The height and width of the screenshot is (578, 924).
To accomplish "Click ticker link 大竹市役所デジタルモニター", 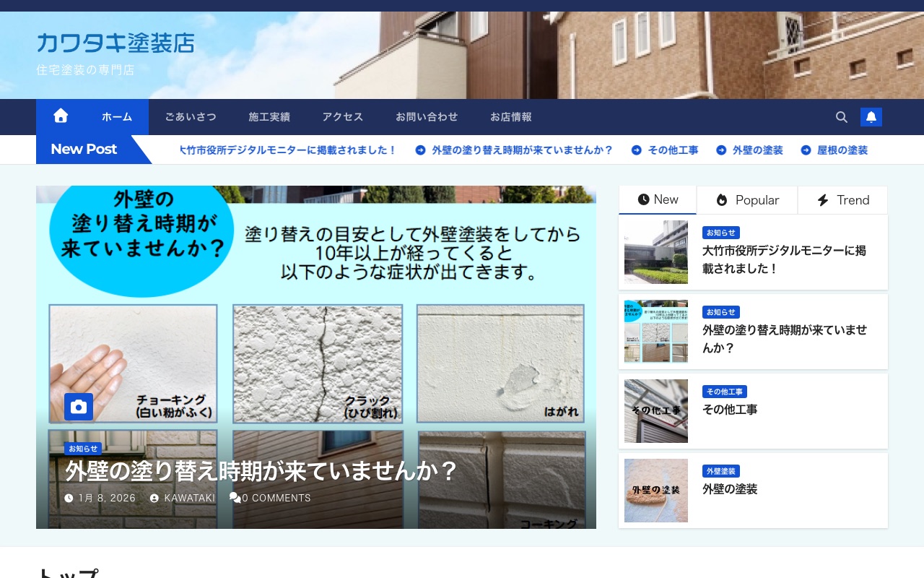I will tap(289, 150).
